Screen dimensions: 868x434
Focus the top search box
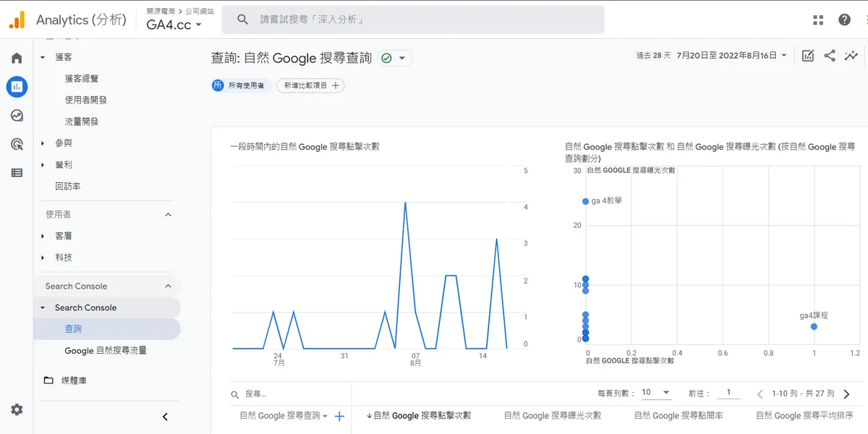pyautogui.click(x=412, y=20)
